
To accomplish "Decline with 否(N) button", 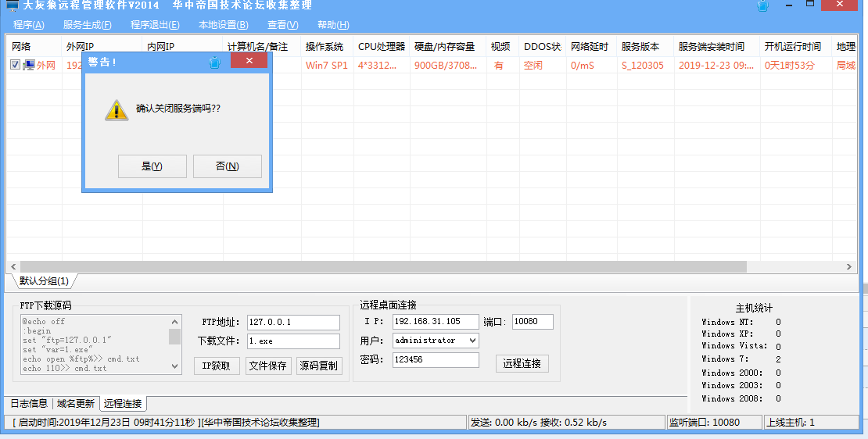I will 227,166.
